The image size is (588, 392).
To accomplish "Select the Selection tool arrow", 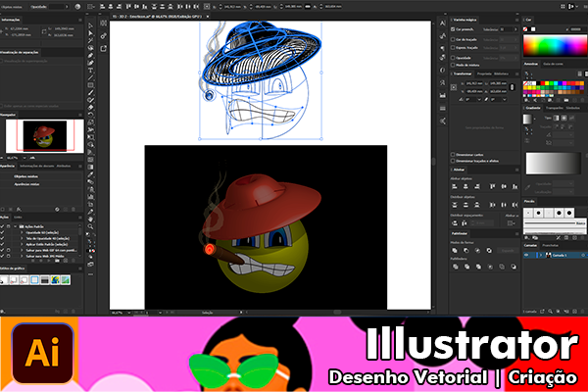I will (x=91, y=25).
